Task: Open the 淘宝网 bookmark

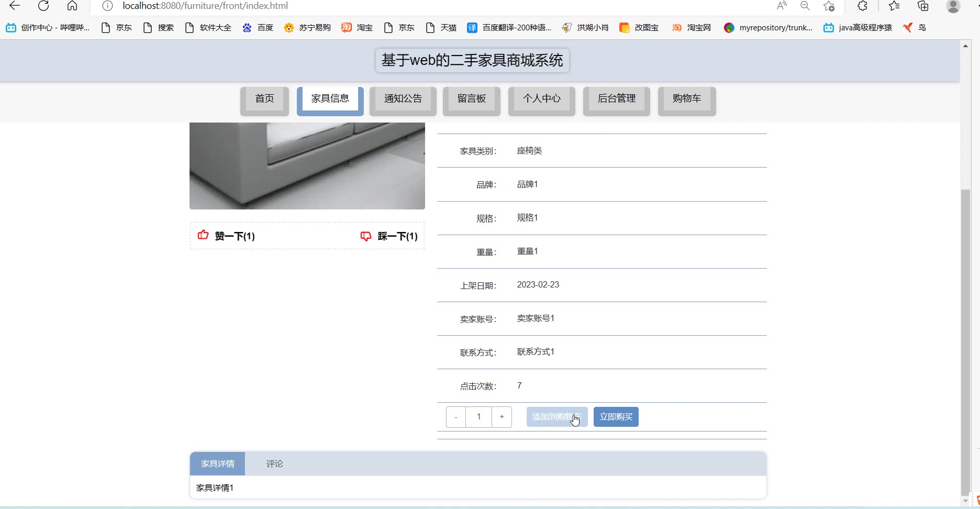Action: pos(692,28)
